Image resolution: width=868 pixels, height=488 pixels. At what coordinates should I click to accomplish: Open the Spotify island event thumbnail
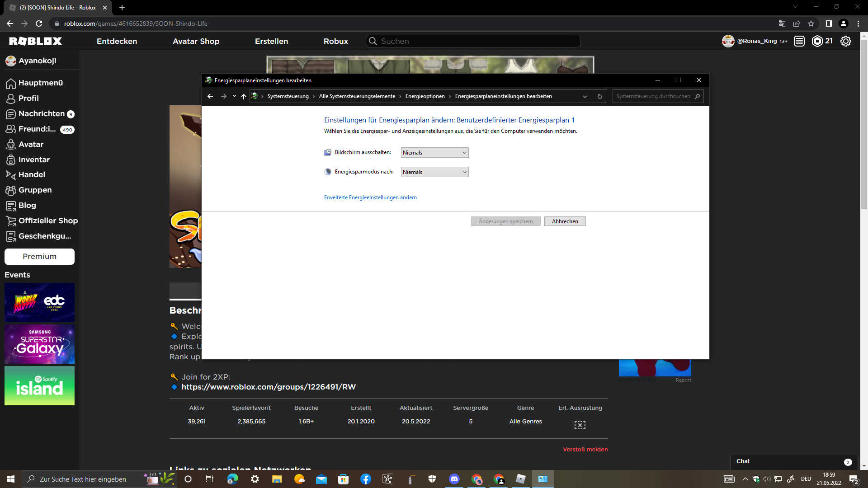pyautogui.click(x=39, y=385)
